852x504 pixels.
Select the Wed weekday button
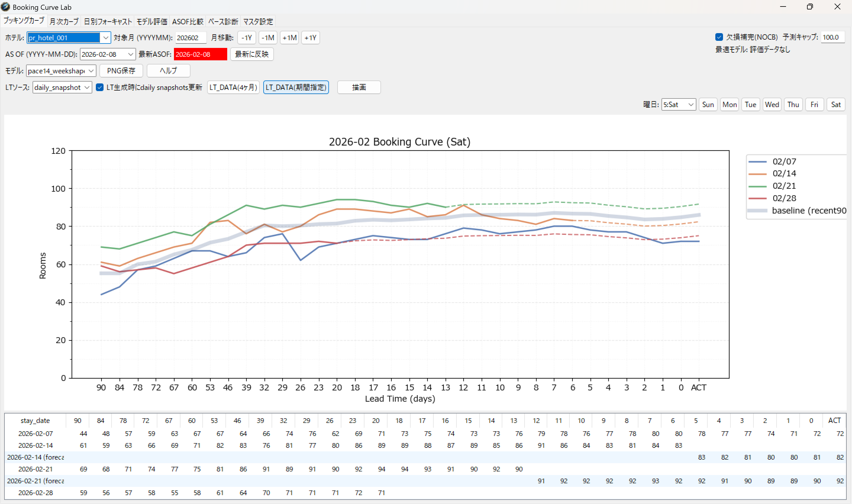point(772,105)
